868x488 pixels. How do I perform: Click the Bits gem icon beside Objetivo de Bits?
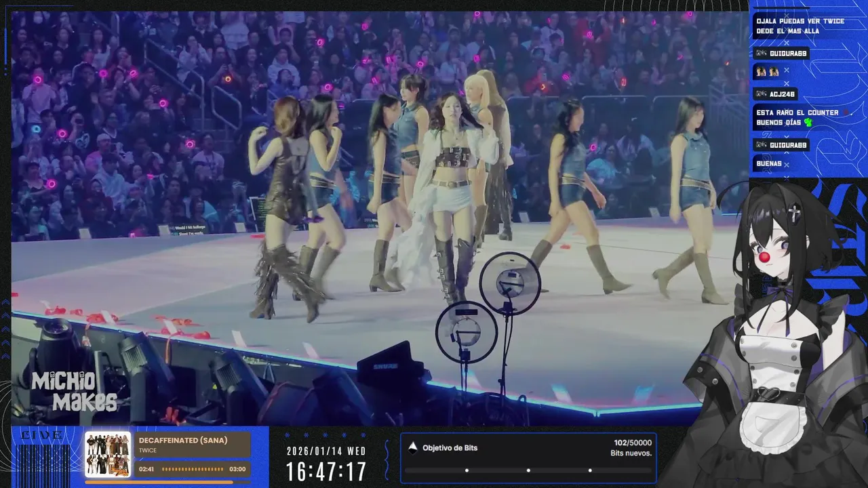tap(412, 447)
